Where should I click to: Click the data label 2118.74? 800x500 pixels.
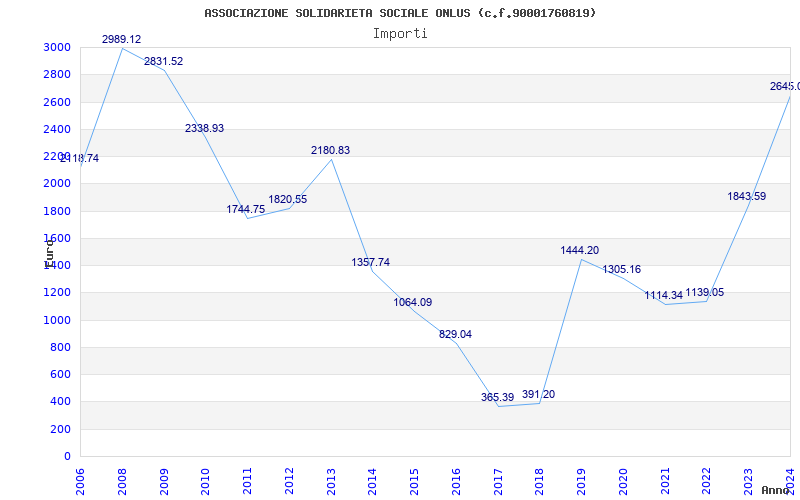point(80,159)
